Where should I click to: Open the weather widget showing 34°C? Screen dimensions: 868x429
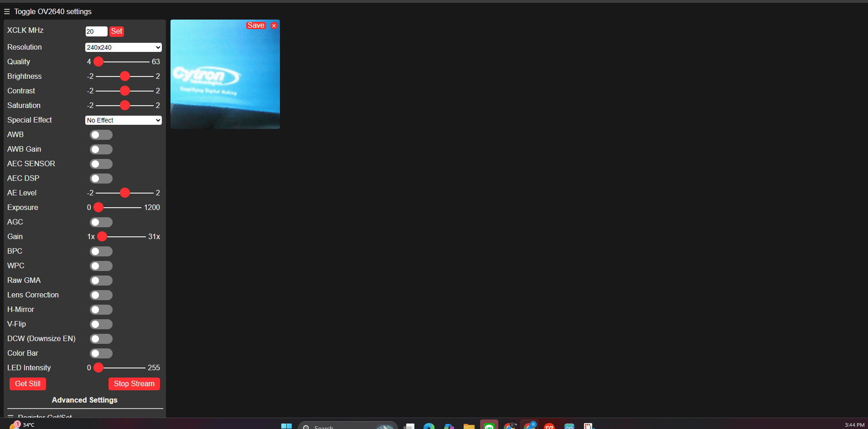pyautogui.click(x=22, y=425)
